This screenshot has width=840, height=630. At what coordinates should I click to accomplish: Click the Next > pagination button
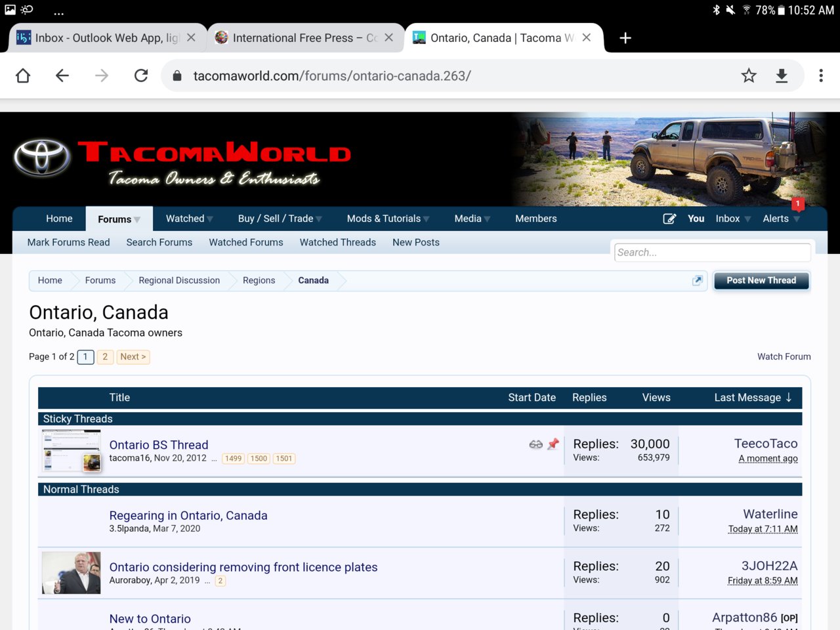tap(133, 356)
